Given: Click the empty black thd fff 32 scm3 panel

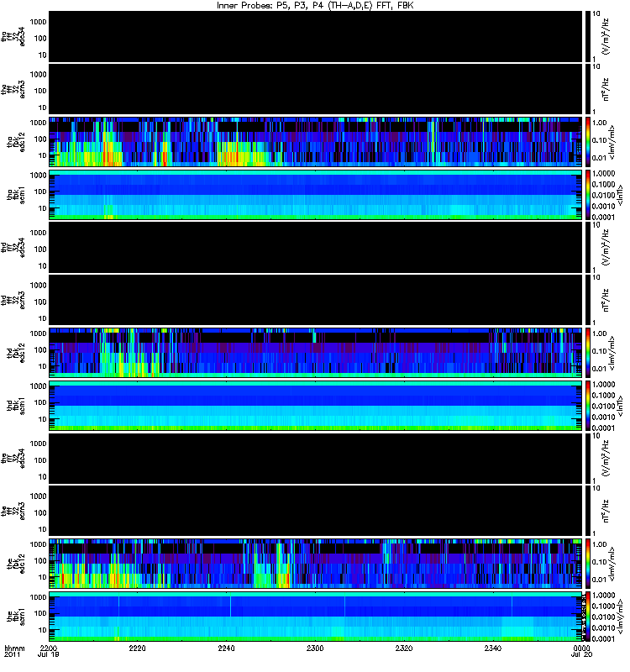Looking at the screenshot, I should point(315,300).
